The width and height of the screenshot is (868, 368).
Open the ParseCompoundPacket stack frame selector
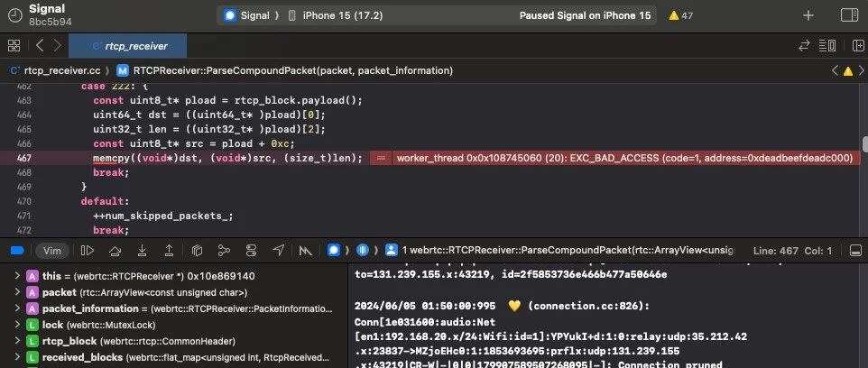coord(559,251)
